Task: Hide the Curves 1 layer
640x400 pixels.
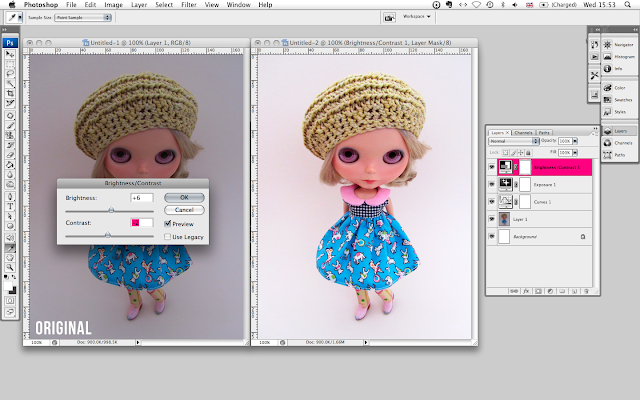Action: coord(491,201)
